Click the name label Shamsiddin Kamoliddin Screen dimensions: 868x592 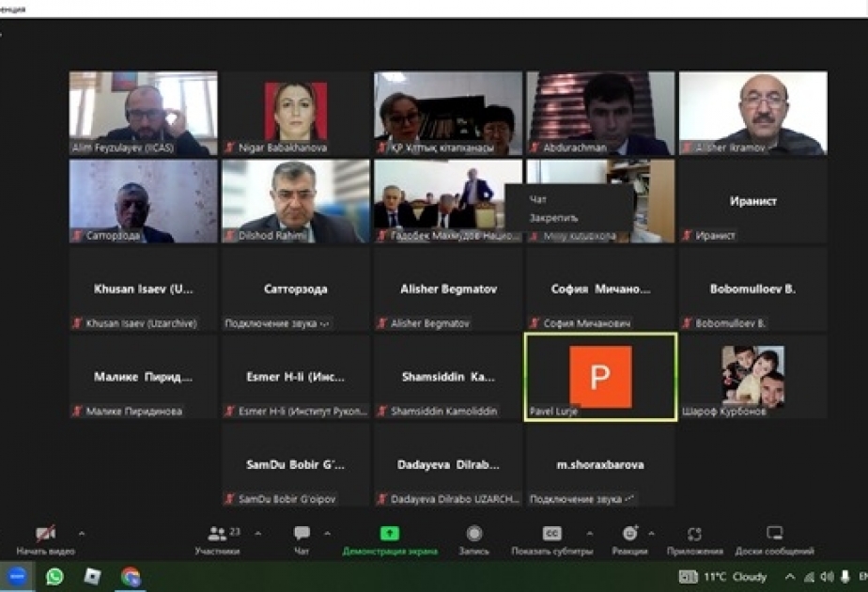point(444,412)
